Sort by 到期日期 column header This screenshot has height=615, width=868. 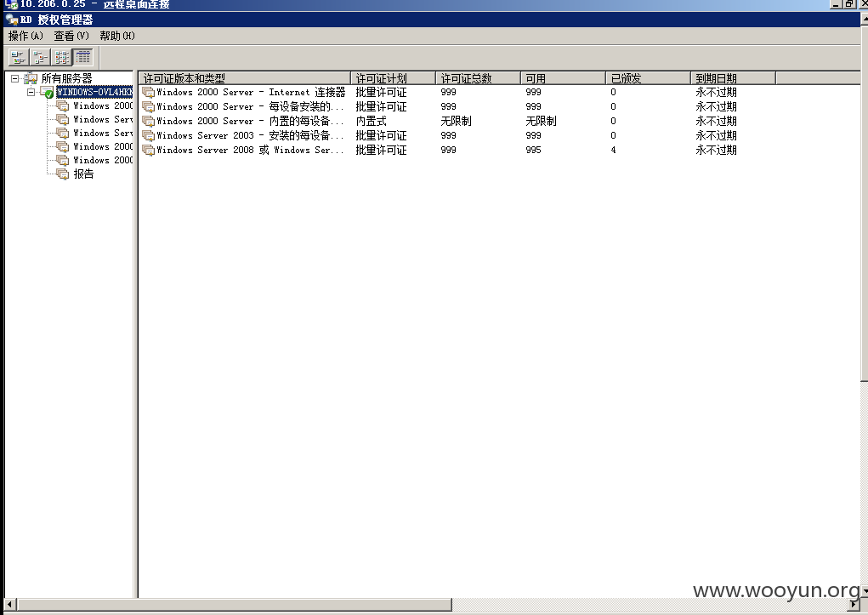tap(733, 78)
